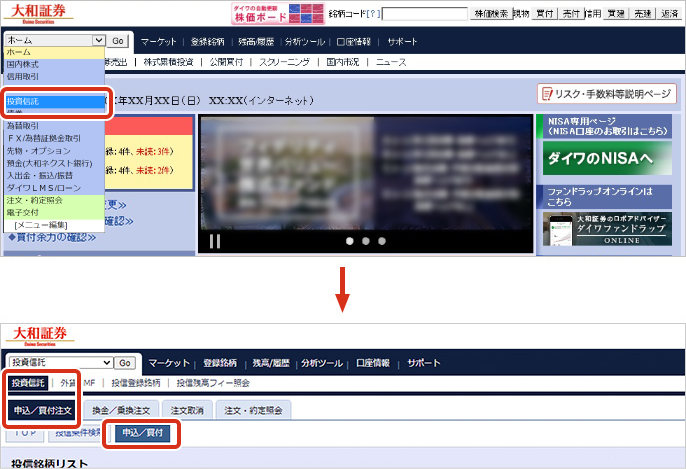The width and height of the screenshot is (686, 469).
Task: Select the third carousel dot
Action: point(382,241)
